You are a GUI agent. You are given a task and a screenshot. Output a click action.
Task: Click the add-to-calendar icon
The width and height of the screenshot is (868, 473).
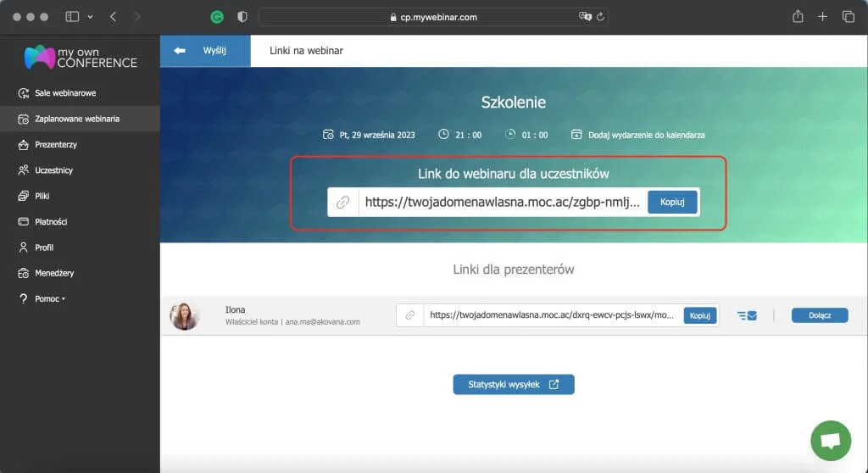(x=576, y=135)
